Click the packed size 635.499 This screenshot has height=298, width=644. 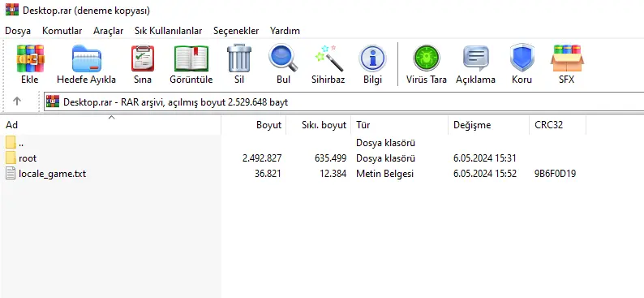pyautogui.click(x=330, y=158)
